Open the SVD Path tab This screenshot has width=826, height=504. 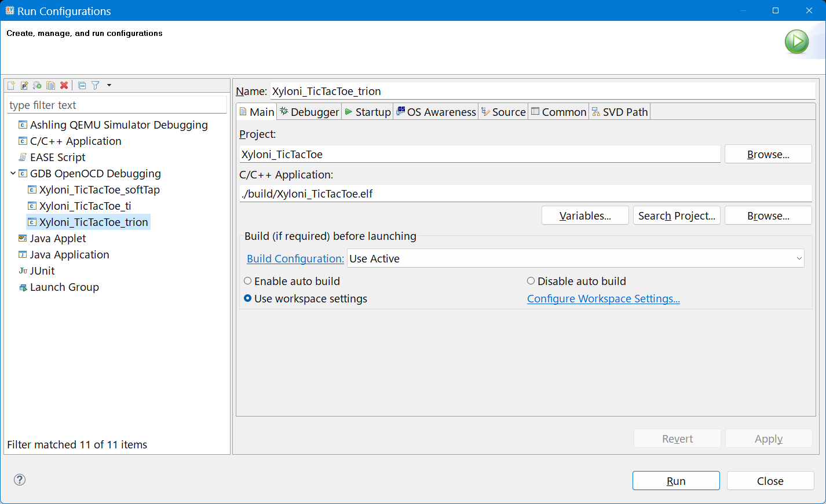(620, 112)
